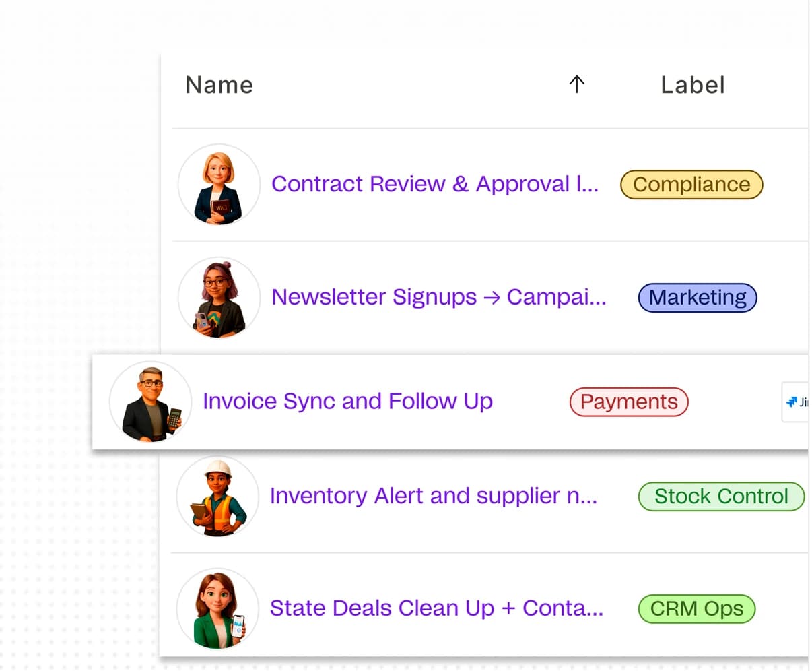Click the blonde lawyer avatar icon
This screenshot has height=671, width=812.
point(219,185)
